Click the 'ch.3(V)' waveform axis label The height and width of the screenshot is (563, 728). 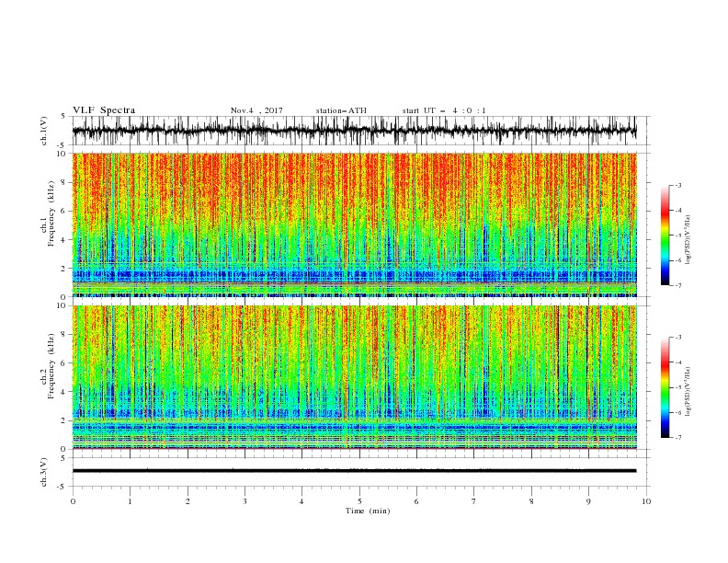pos(44,472)
